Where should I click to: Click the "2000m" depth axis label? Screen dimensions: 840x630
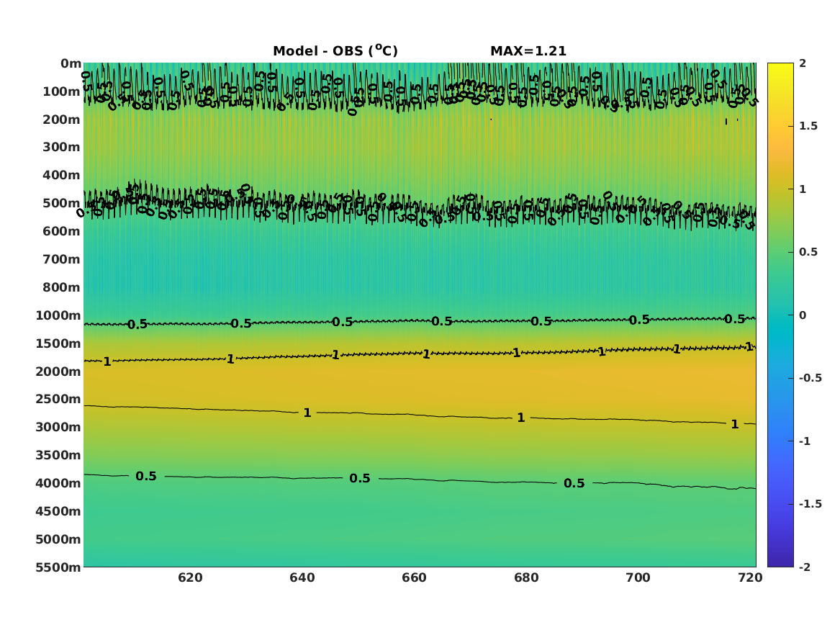(x=58, y=372)
